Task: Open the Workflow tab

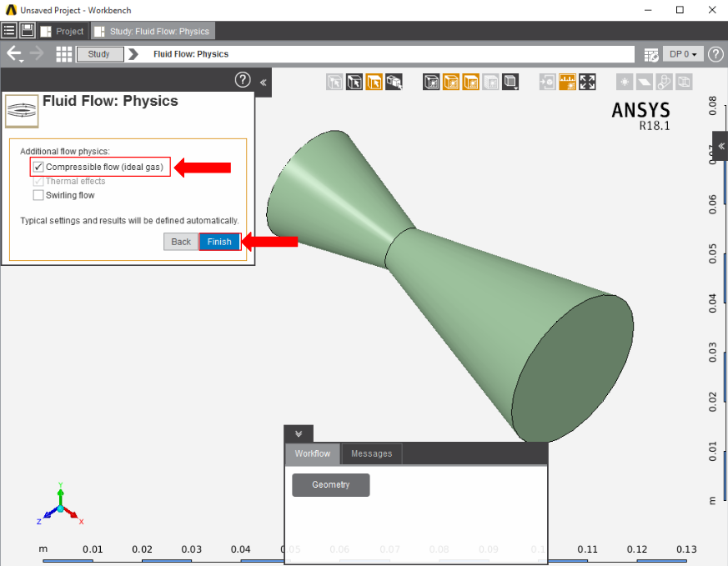Action: (x=313, y=453)
